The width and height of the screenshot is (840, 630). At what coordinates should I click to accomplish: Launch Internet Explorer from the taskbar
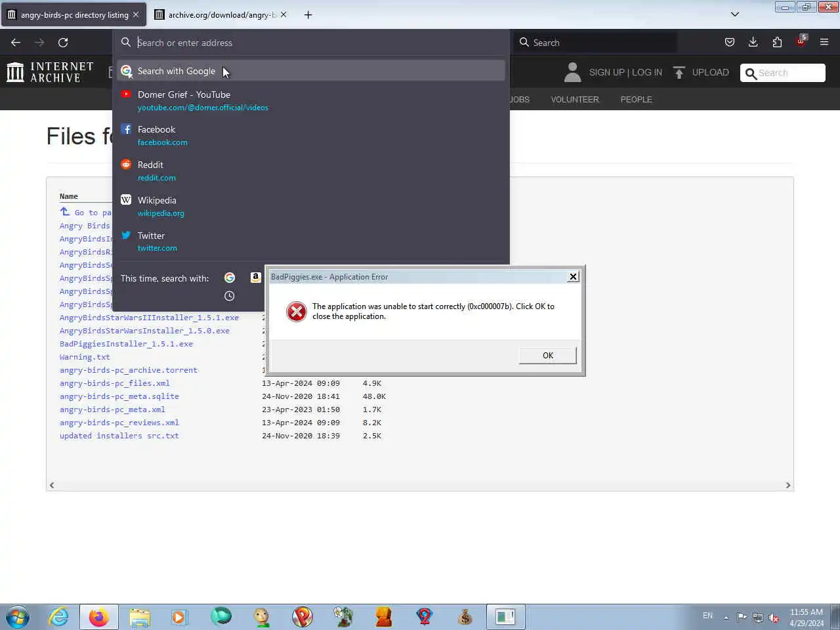click(58, 617)
